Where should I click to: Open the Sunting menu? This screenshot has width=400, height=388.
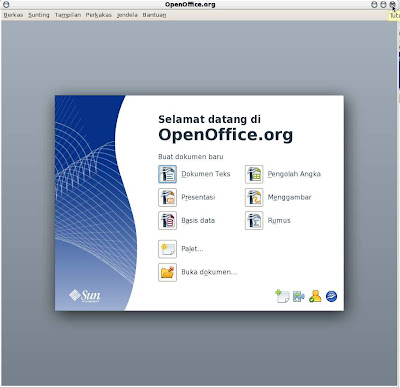[39, 15]
